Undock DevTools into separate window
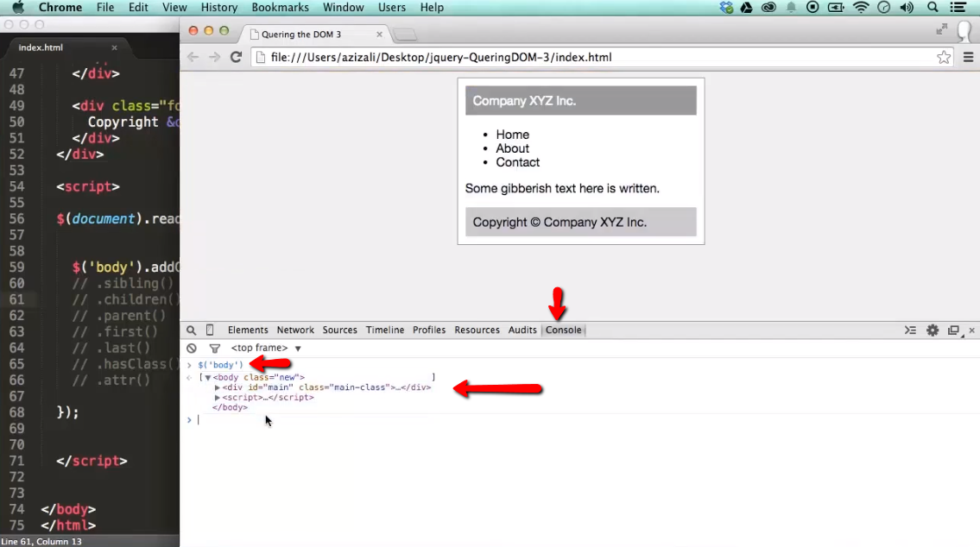980x547 pixels. click(953, 330)
